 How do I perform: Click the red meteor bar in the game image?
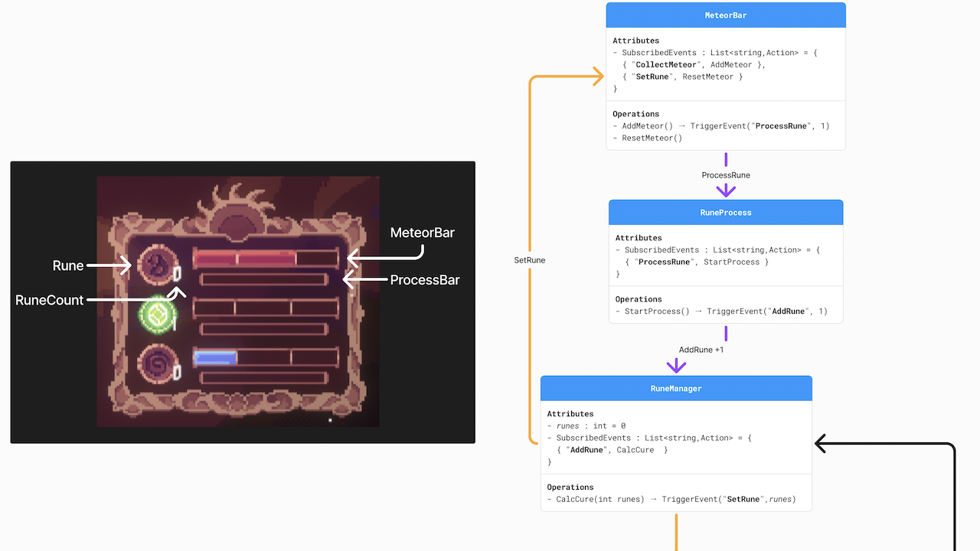(x=244, y=259)
